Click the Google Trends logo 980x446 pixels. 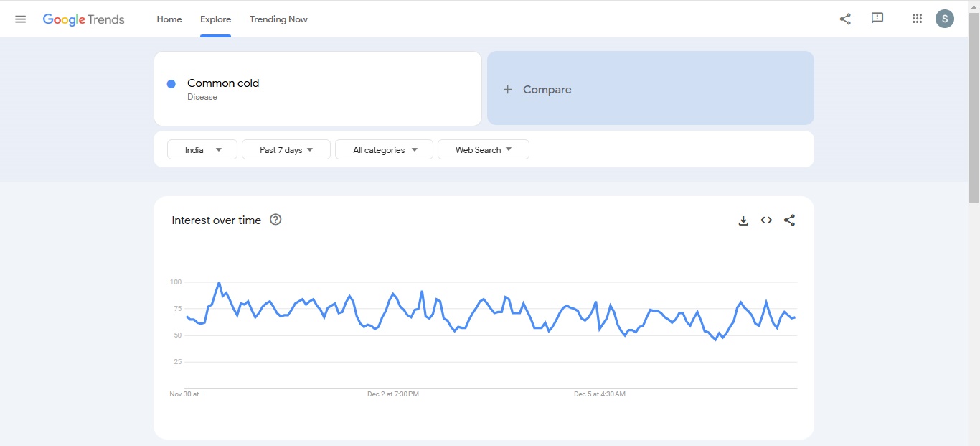pyautogui.click(x=84, y=19)
